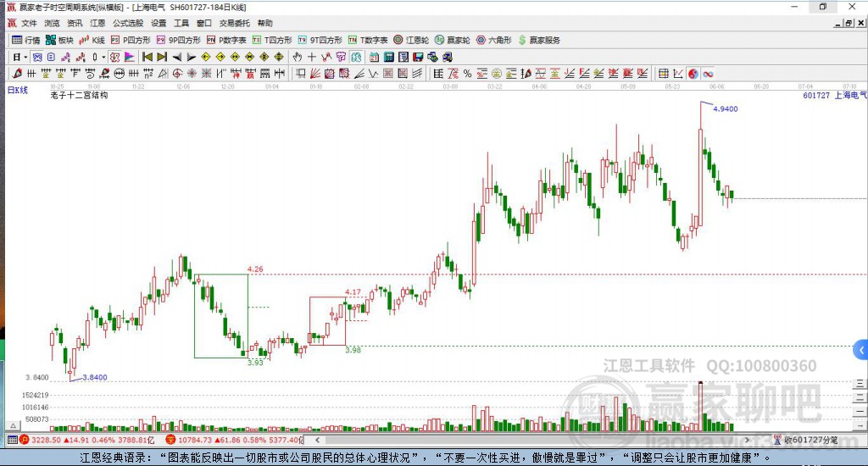Open the 资讯 menu
Viewport: 868px width, 466px height.
(x=75, y=23)
